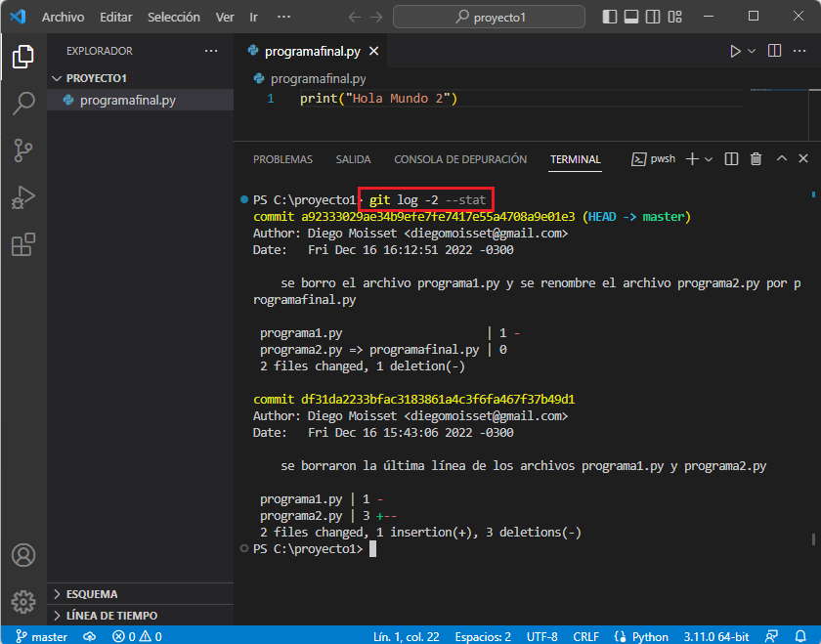Screen dimensions: 821x644
Task: Open Run and Debug view
Action: (x=23, y=197)
